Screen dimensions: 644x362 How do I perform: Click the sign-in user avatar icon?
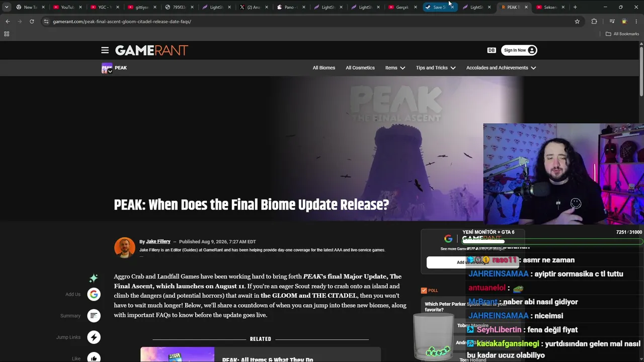532,50
